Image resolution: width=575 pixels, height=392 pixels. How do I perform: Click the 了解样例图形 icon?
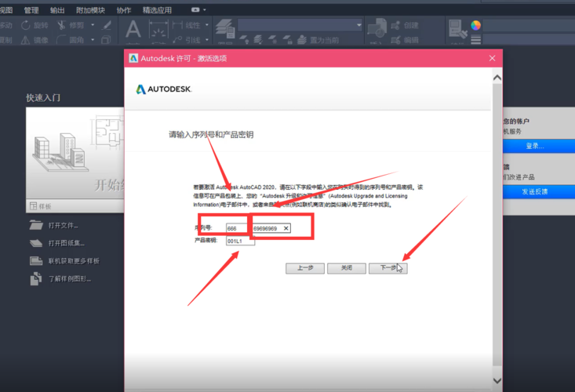click(x=36, y=278)
